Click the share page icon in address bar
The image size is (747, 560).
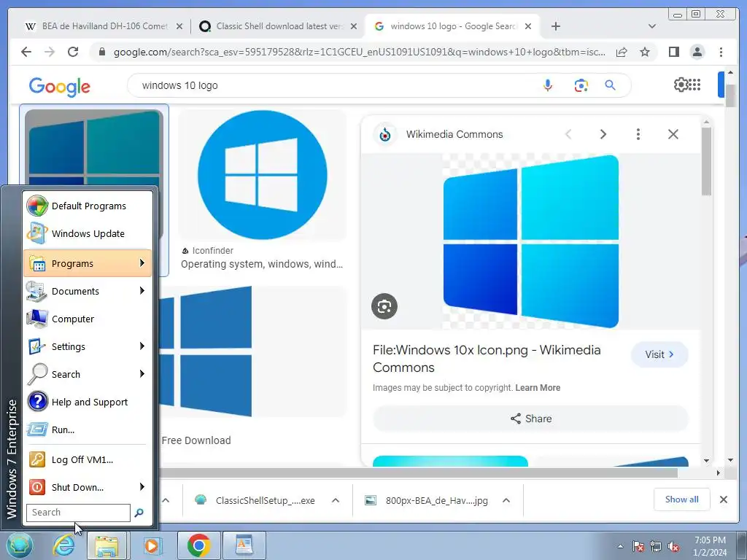click(x=622, y=52)
